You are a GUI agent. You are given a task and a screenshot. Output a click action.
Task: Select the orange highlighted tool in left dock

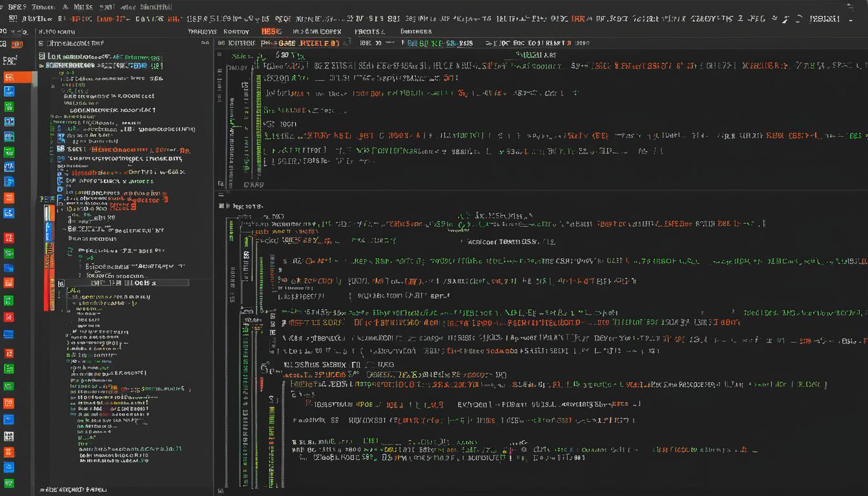[x=10, y=78]
